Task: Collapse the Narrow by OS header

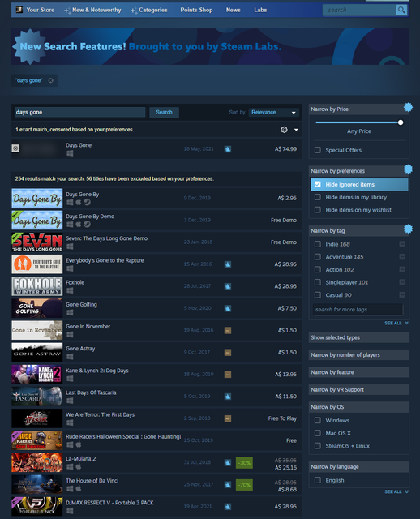Action: (358, 407)
